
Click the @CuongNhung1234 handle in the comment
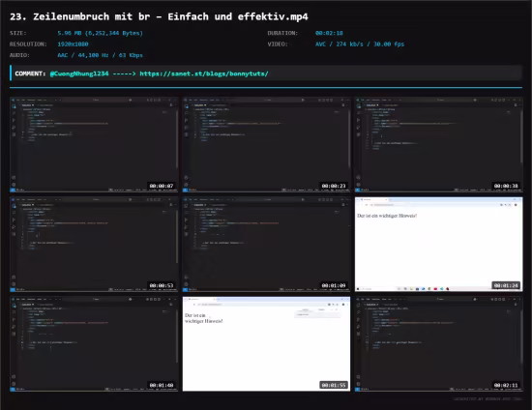pyautogui.click(x=79, y=73)
